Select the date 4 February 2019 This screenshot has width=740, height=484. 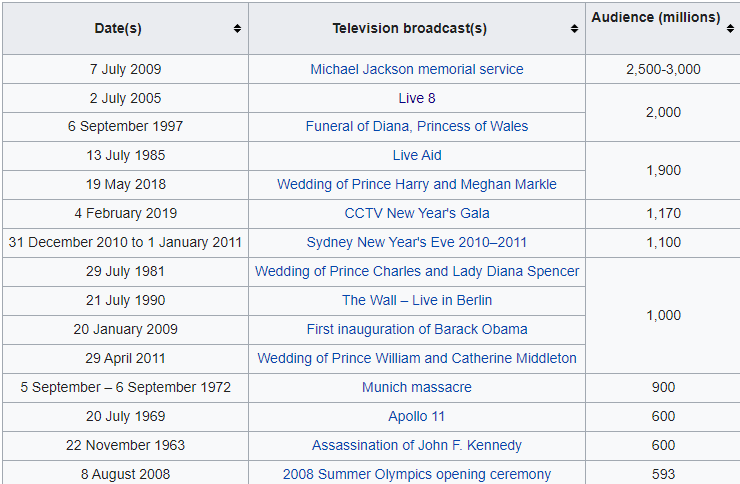coord(126,213)
